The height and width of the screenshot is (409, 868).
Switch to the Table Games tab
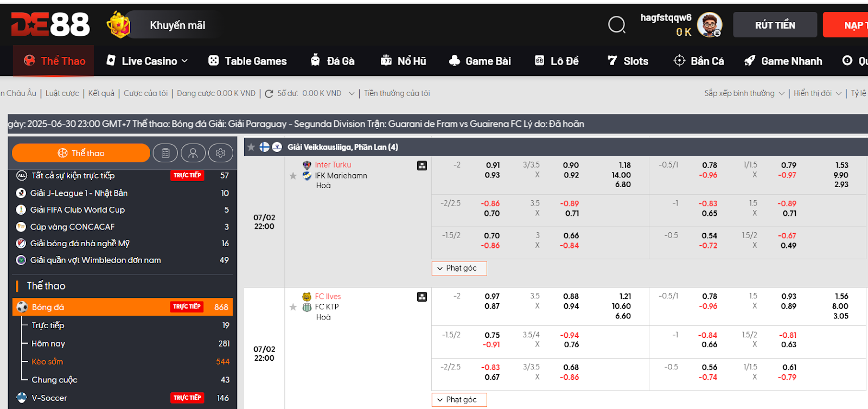pos(248,61)
